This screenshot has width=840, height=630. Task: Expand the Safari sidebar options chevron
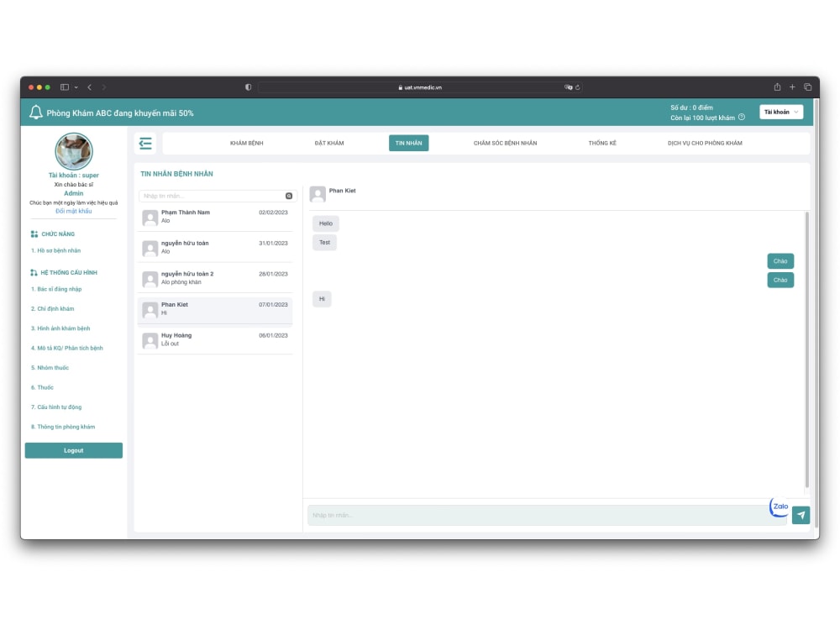click(x=76, y=87)
